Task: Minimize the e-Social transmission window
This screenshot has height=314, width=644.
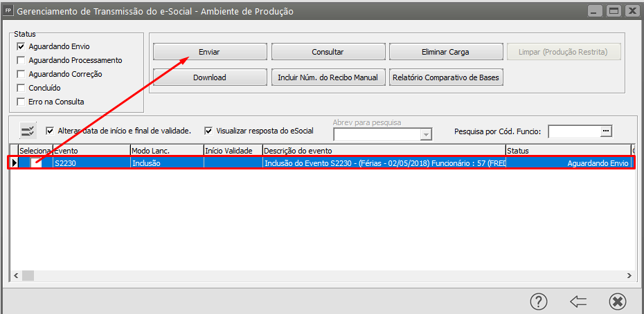Action: (594, 11)
